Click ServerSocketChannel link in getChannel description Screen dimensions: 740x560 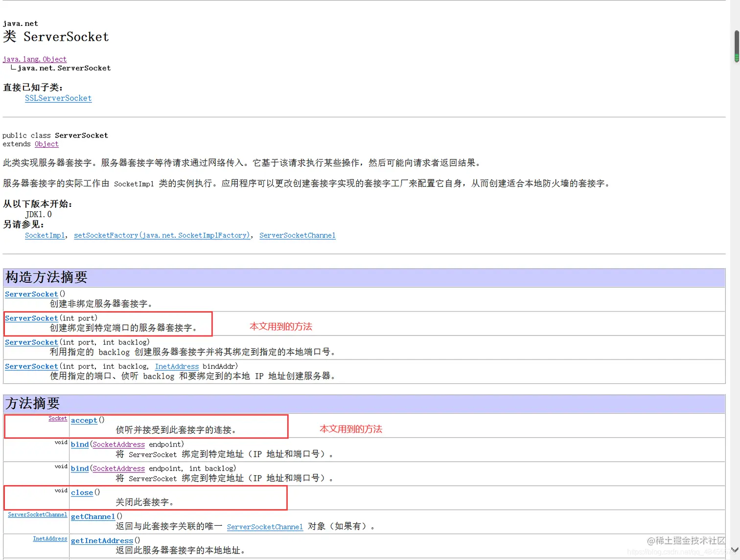265,527
